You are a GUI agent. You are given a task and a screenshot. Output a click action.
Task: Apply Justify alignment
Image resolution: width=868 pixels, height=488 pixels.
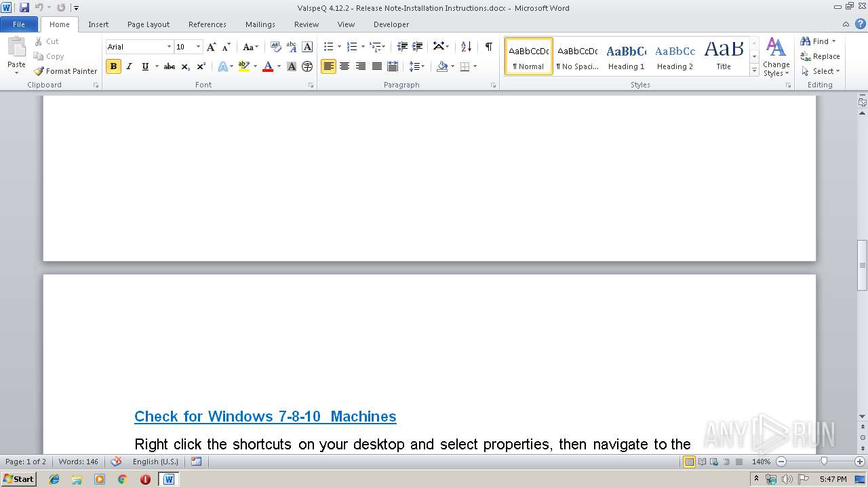click(x=377, y=66)
